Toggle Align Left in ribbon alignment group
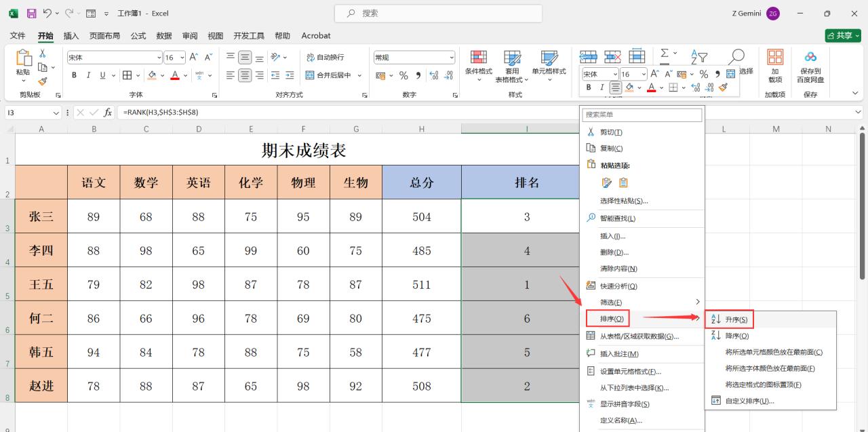The image size is (868, 432). [x=231, y=75]
